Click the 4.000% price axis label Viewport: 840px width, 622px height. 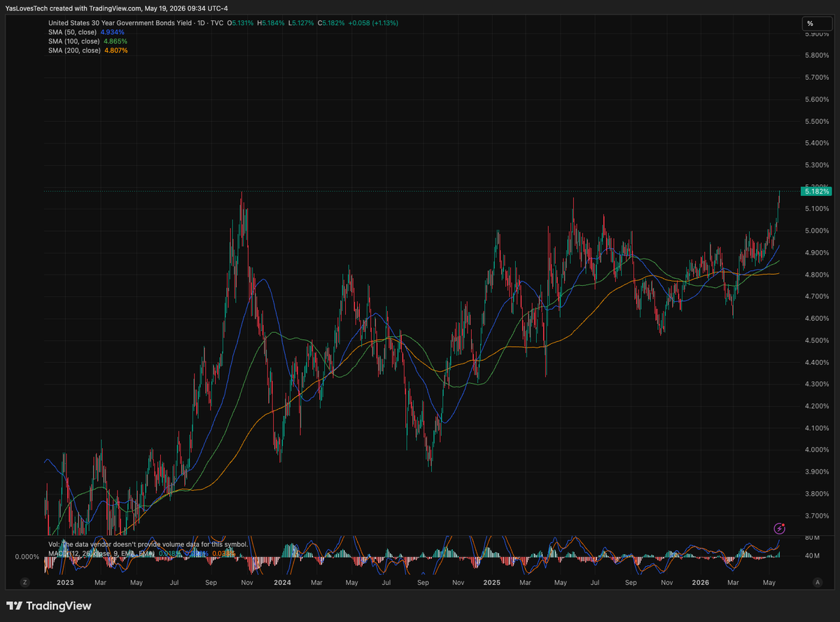818,450
